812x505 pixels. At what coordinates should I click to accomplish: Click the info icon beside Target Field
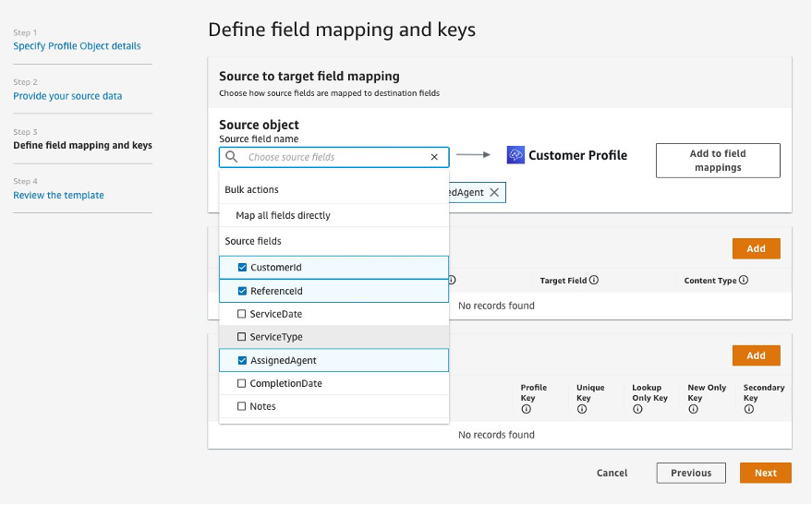pyautogui.click(x=594, y=281)
